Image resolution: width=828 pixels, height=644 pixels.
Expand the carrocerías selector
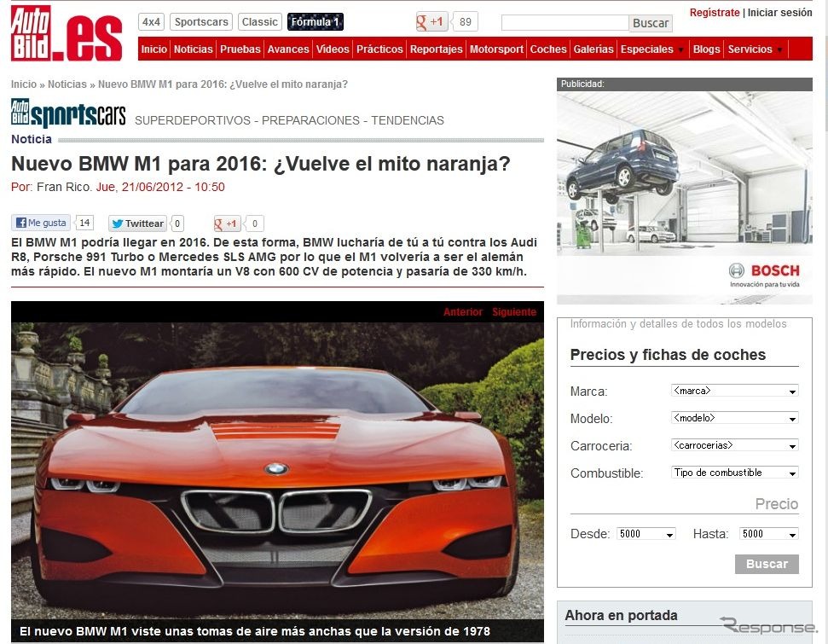click(734, 445)
